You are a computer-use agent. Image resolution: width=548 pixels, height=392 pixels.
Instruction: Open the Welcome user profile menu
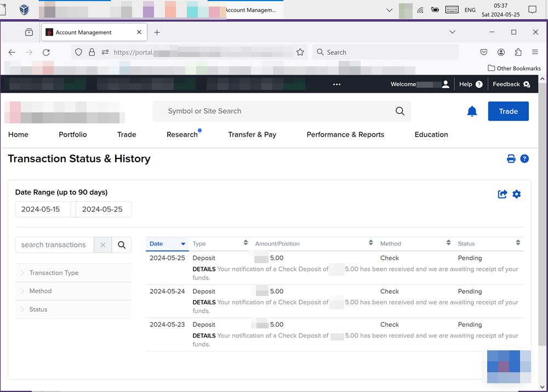(420, 84)
